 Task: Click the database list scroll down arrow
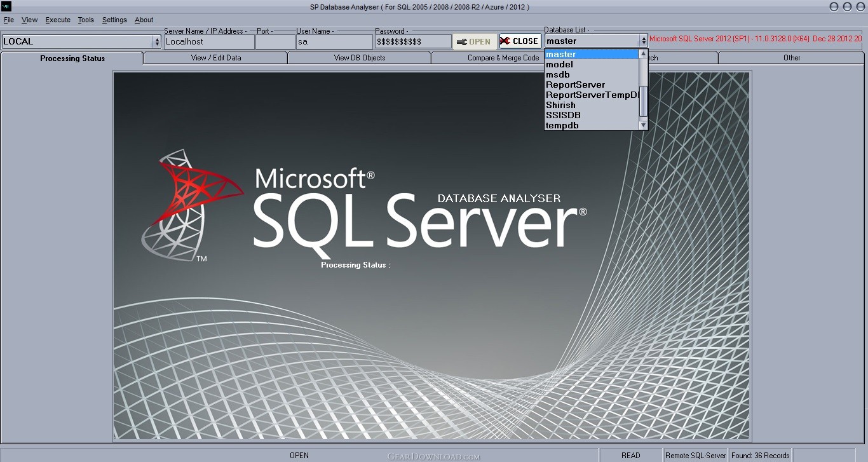pyautogui.click(x=643, y=125)
